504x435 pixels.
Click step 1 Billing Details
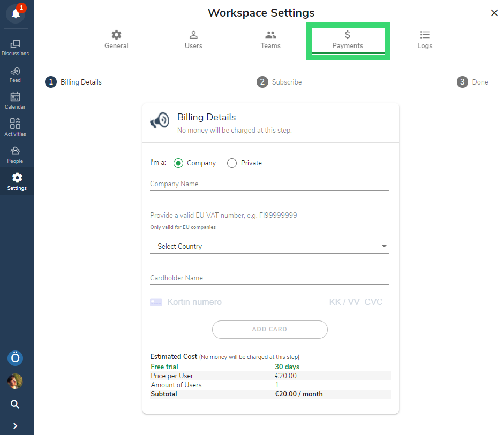pyautogui.click(x=73, y=82)
